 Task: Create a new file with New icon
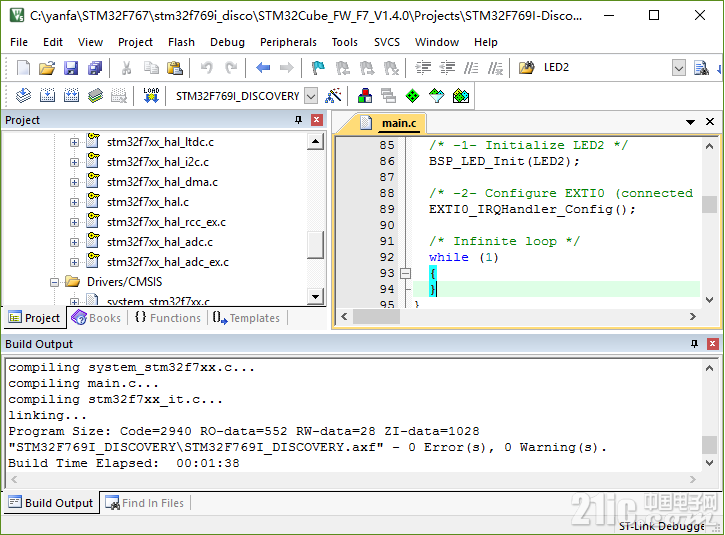point(23,68)
